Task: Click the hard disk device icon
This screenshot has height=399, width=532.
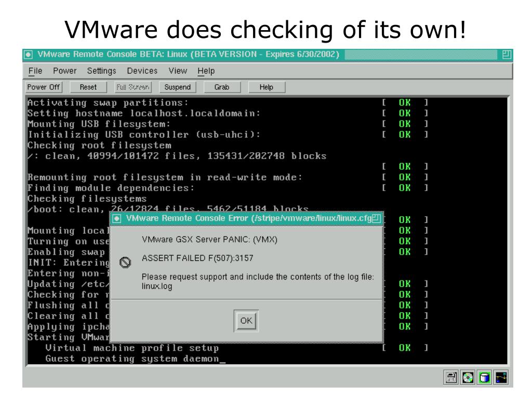Action: click(x=485, y=377)
